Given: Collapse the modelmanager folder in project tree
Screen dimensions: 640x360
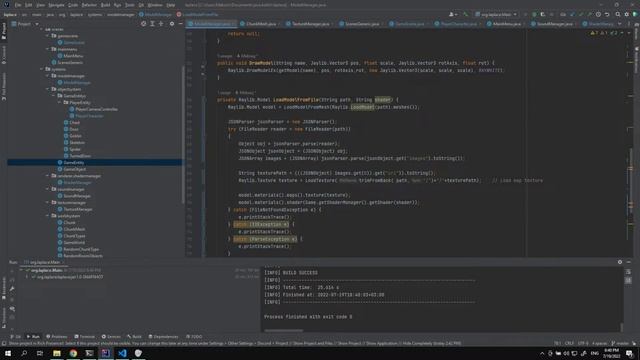Looking at the screenshot, I should 48,76.
